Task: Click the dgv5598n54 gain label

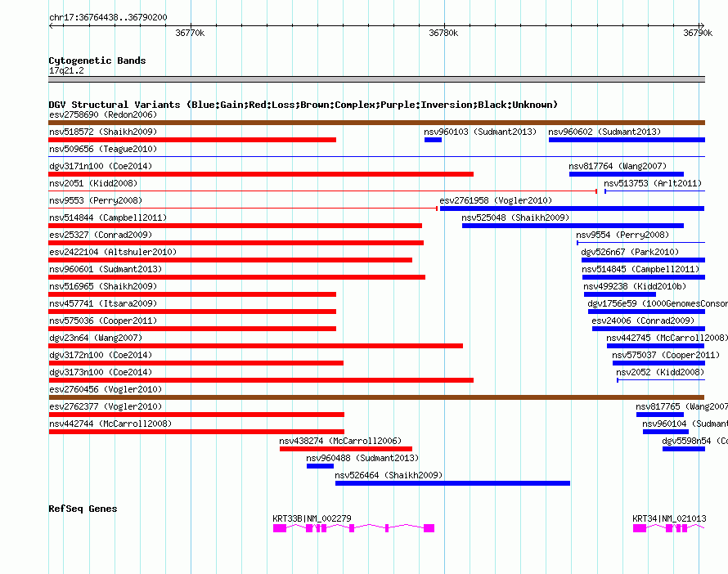Action: tap(694, 441)
